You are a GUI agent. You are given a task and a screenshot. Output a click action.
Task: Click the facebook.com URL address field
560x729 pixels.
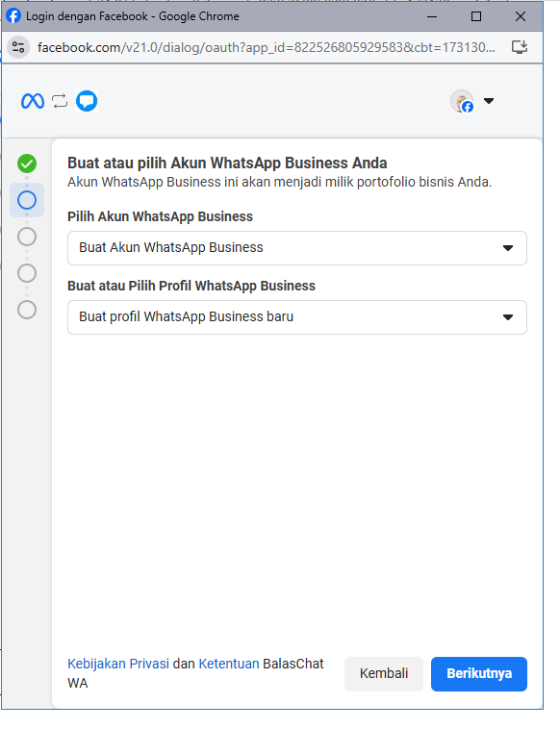266,47
